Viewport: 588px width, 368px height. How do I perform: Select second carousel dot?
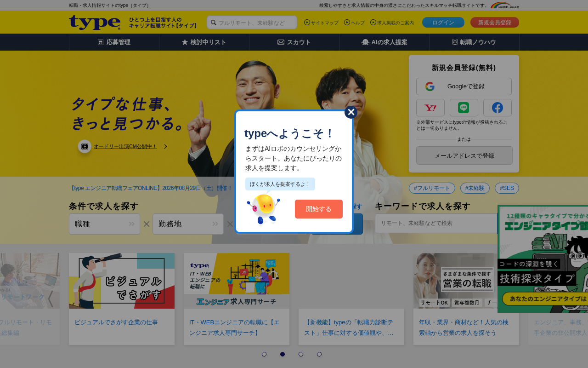point(283,354)
